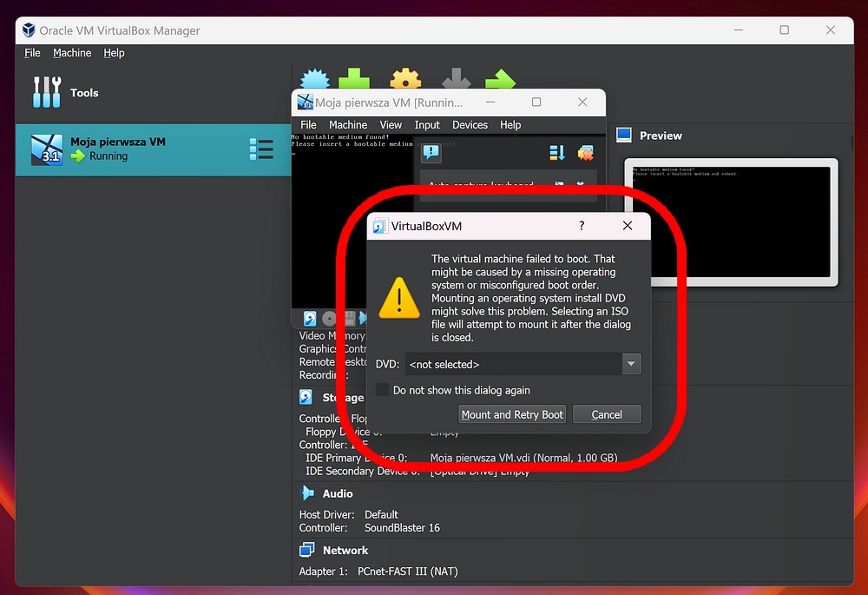Click the grey Discard arrow toolbar icon
868x595 pixels.
[457, 79]
